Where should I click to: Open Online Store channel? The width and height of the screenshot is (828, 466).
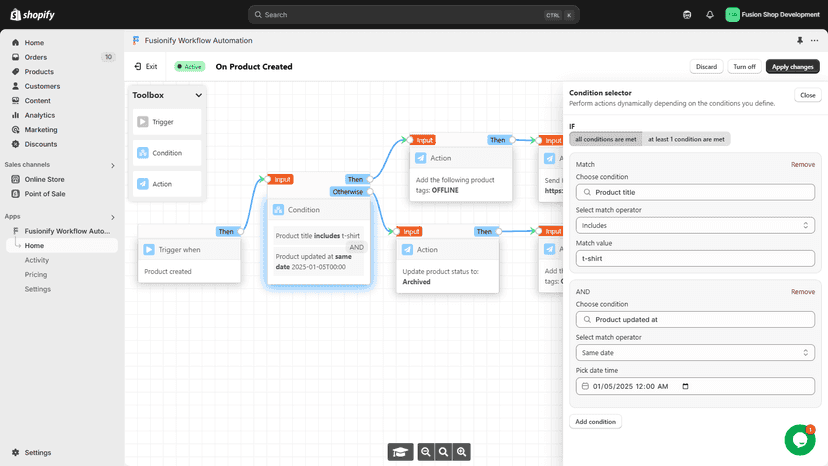pyautogui.click(x=44, y=179)
